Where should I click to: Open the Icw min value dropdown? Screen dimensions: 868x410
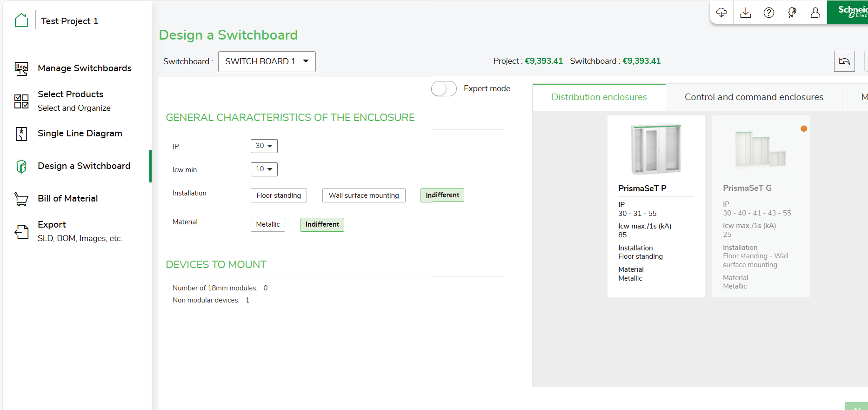point(264,169)
